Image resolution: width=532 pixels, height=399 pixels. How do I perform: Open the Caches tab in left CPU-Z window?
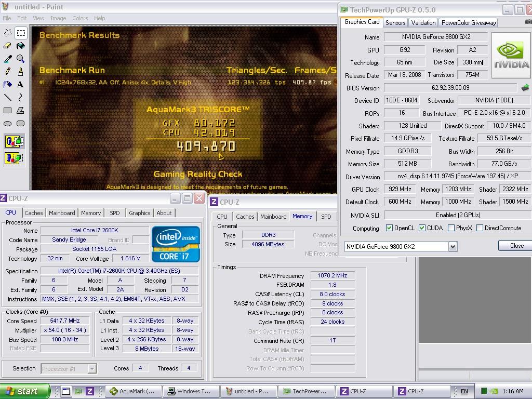click(x=34, y=213)
